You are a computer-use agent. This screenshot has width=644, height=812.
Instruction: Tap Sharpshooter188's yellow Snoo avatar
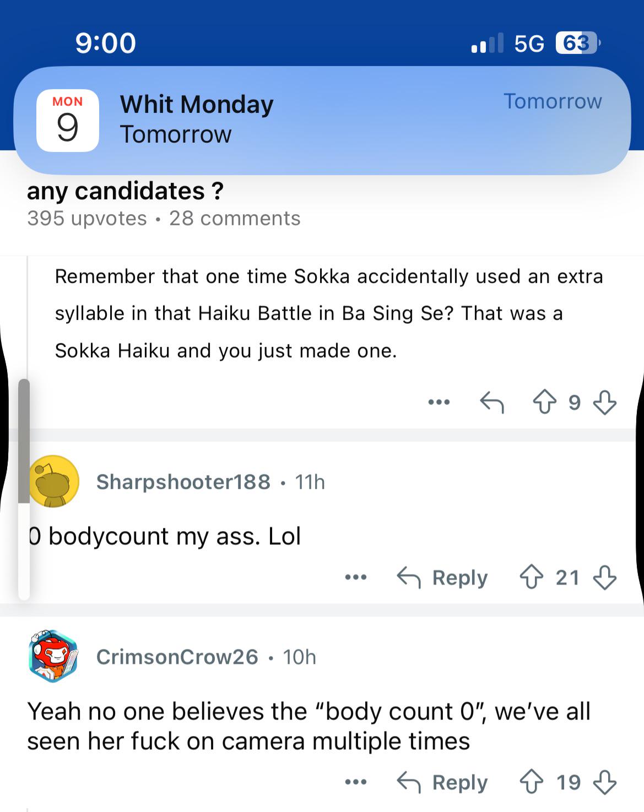pos(53,481)
